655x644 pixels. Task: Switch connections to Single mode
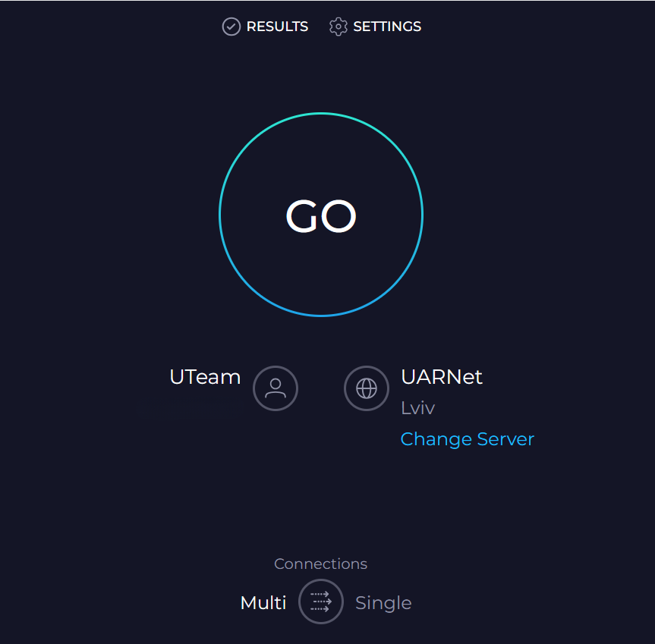(x=383, y=602)
